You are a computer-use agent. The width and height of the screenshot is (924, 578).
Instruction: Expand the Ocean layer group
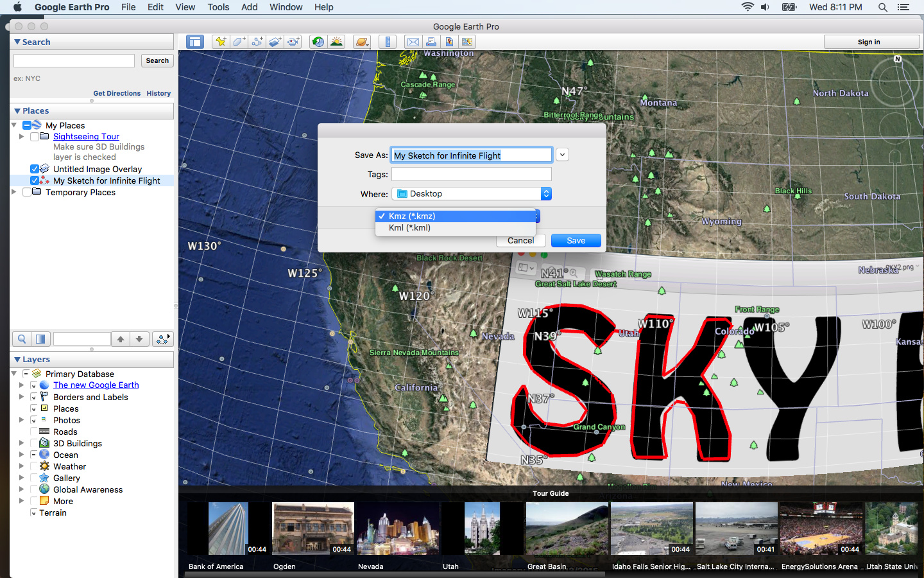pyautogui.click(x=22, y=455)
